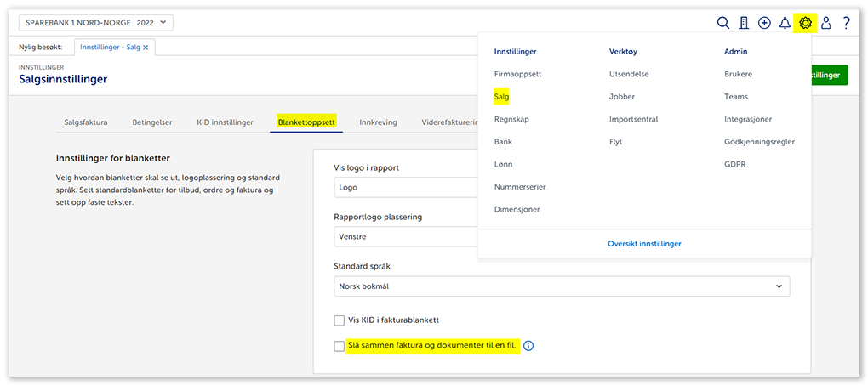Click the plus circle create icon
This screenshot has width=868, height=385.
[764, 23]
